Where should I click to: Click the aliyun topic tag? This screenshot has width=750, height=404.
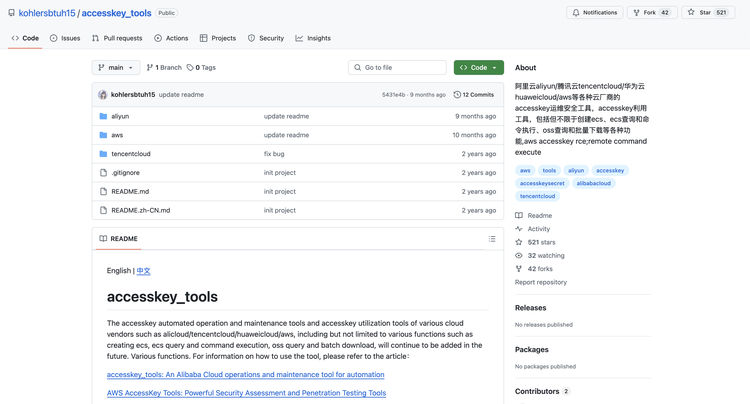point(576,170)
